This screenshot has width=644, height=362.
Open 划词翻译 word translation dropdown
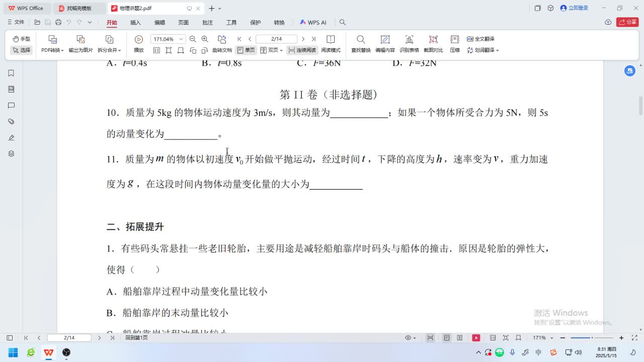[482, 50]
